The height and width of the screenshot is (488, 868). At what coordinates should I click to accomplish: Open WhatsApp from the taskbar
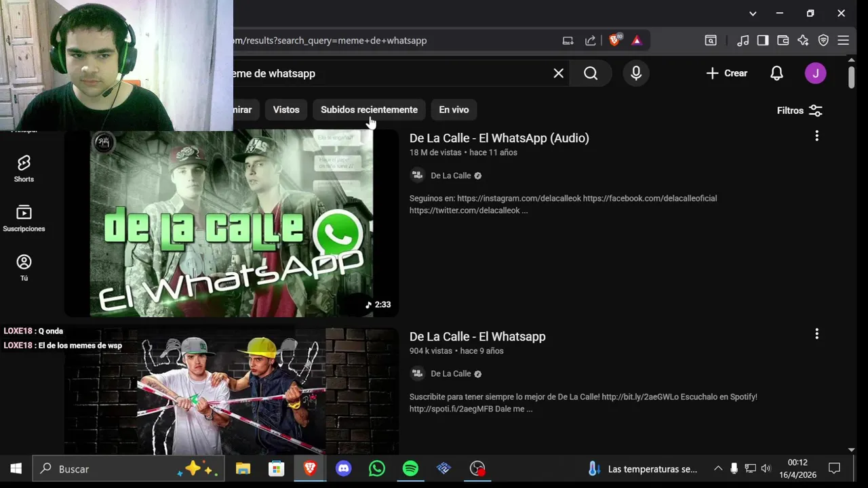pos(377,468)
